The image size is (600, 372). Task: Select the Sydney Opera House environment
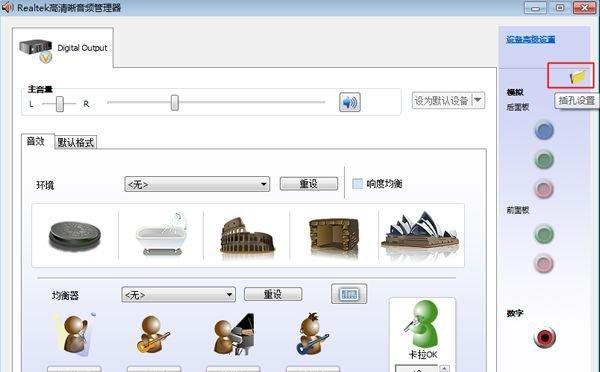click(420, 233)
